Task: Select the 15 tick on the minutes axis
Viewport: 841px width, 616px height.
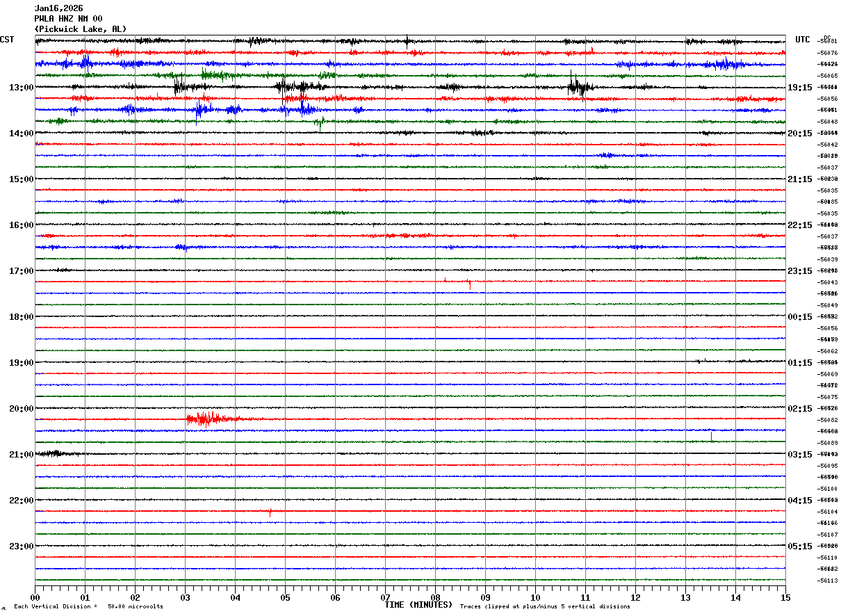Action: point(785,597)
